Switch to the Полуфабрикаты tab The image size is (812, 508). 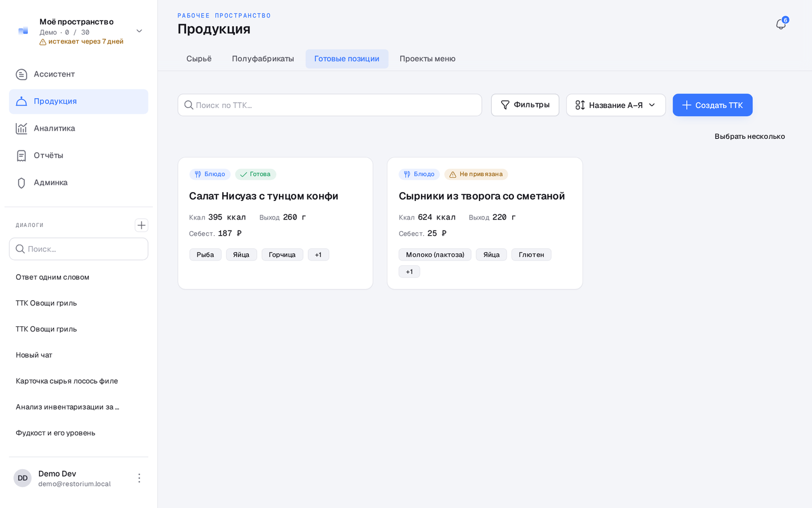click(x=263, y=59)
